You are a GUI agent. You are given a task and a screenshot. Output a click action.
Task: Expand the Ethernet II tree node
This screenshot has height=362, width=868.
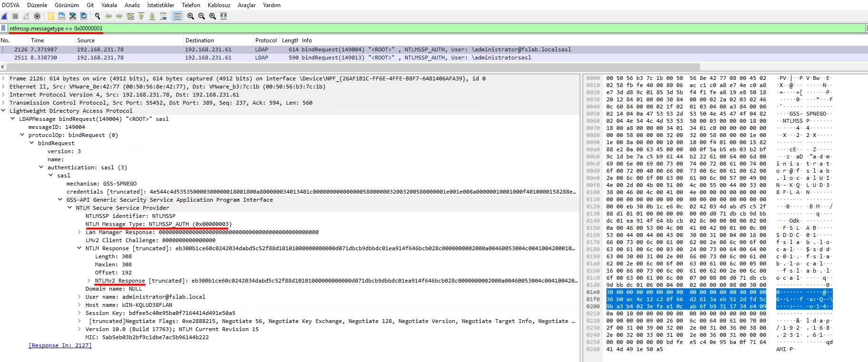(4, 87)
